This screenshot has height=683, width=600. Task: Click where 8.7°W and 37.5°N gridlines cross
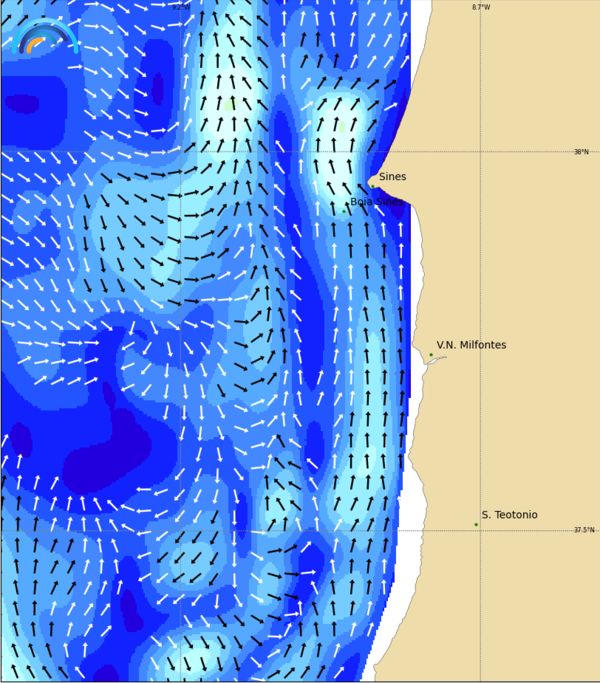pyautogui.click(x=480, y=530)
